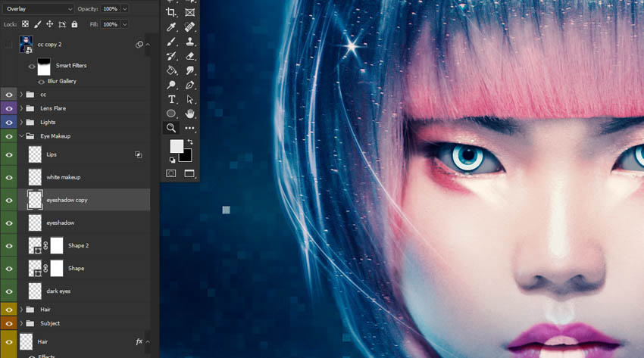Click the fx icon on the Hair layer
Viewport: 644px width, 358px height.
(x=139, y=341)
